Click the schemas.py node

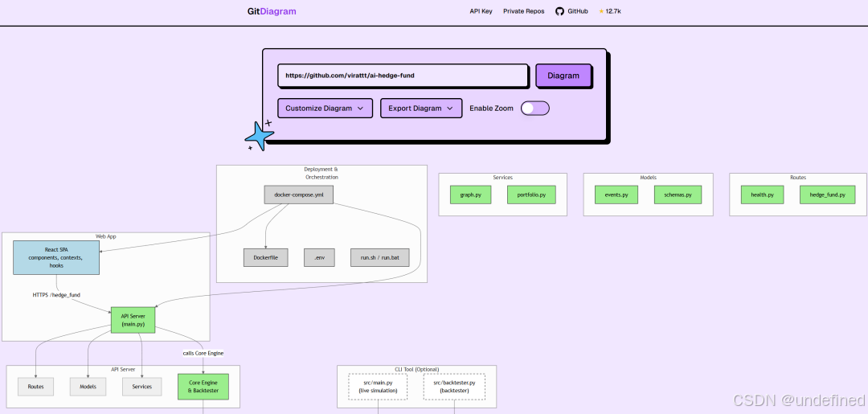pyautogui.click(x=678, y=195)
